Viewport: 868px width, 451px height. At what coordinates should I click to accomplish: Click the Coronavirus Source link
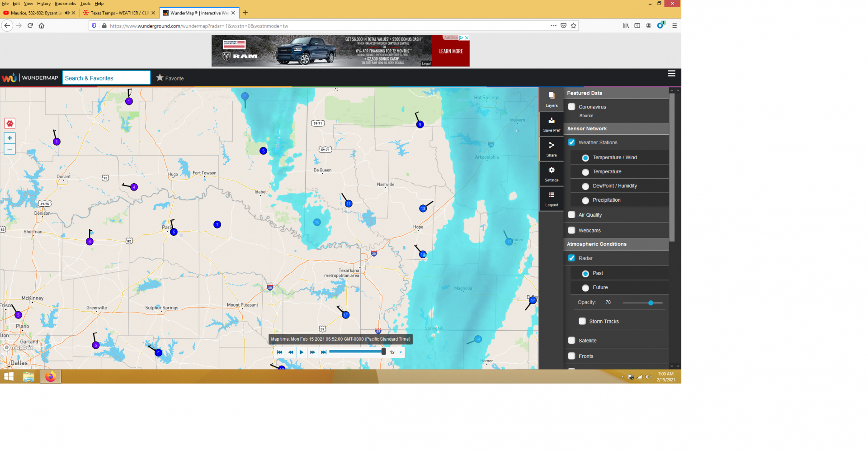click(x=586, y=116)
